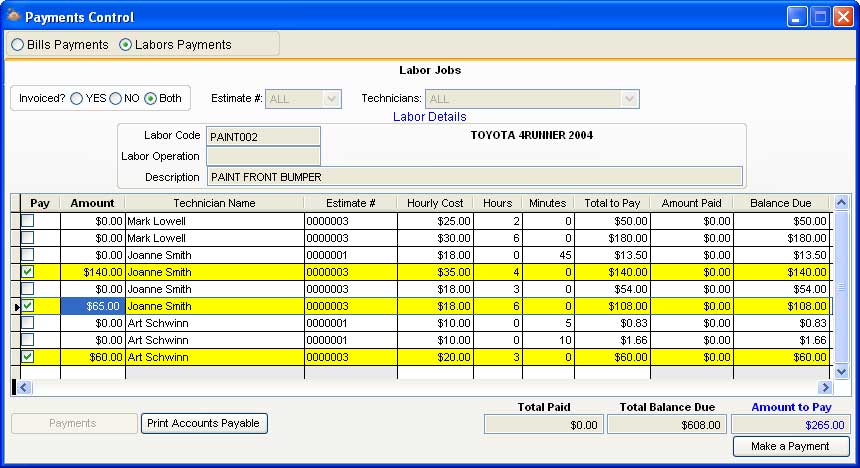Click the $25.00 hourly cost cell
The width and height of the screenshot is (860, 468).
(x=435, y=221)
